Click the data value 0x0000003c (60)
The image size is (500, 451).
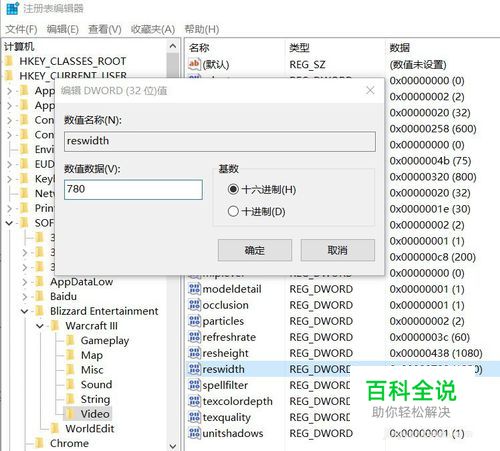(429, 337)
